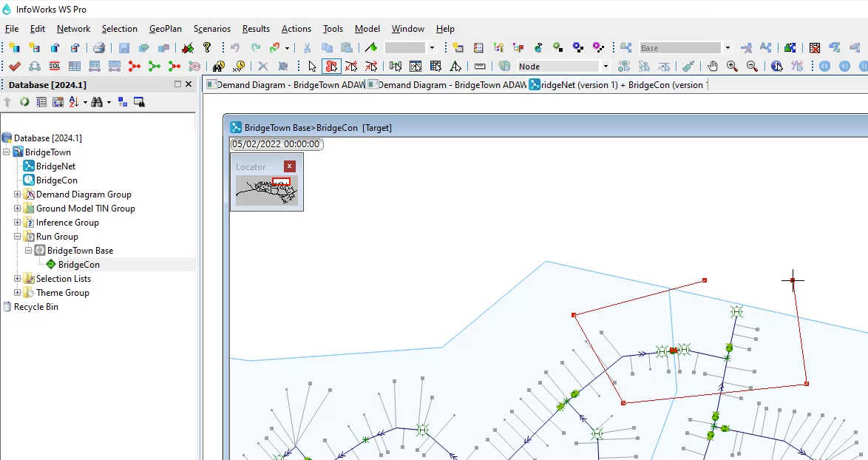Open the SQL query icon
This screenshot has width=868, height=460.
click(54, 67)
